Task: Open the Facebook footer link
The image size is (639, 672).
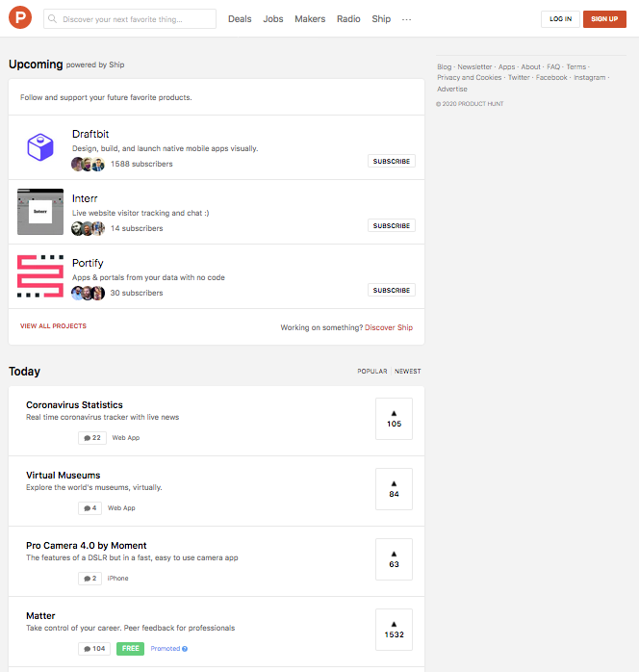Action: (x=551, y=78)
